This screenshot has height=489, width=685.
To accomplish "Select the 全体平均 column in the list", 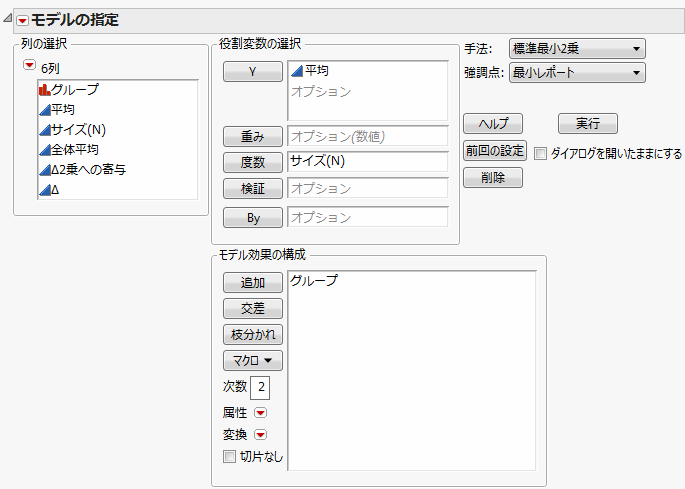I will point(74,150).
